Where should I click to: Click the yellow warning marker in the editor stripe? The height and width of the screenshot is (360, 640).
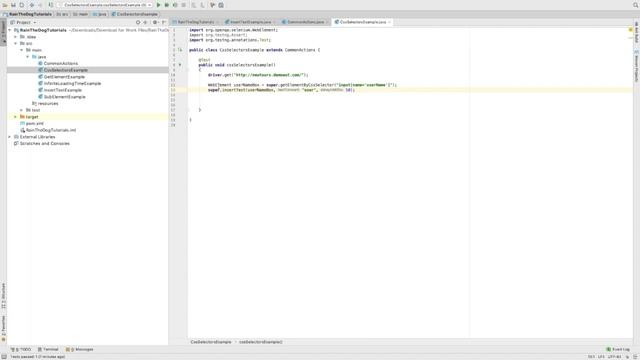631,30
